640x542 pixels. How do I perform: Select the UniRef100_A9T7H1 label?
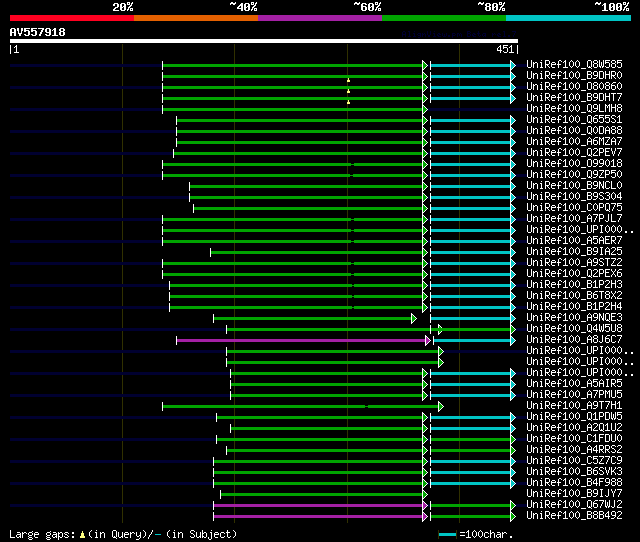[574, 406]
